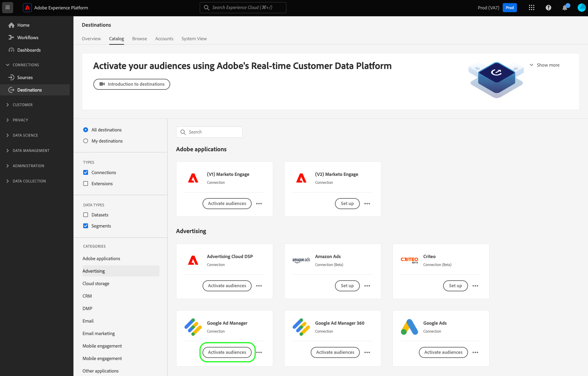The image size is (588, 376).
Task: Open the user profile avatar
Action: click(x=581, y=8)
